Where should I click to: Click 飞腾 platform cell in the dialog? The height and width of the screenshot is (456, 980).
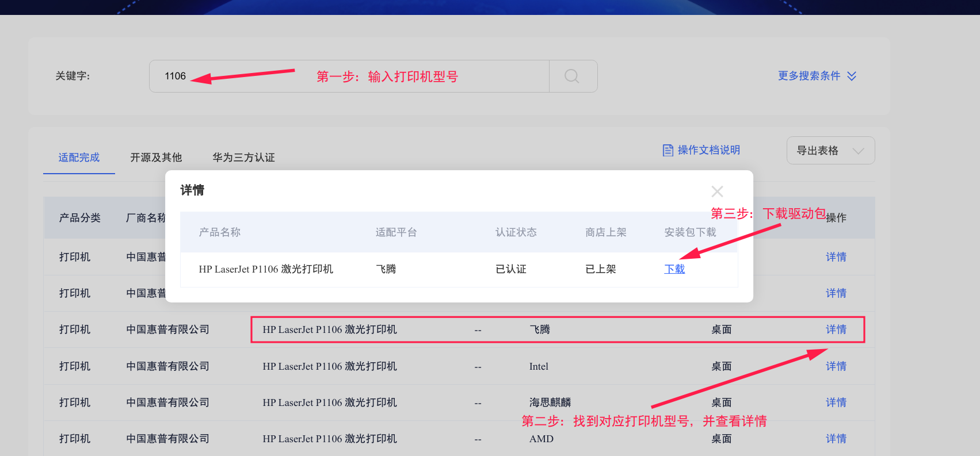coord(386,269)
